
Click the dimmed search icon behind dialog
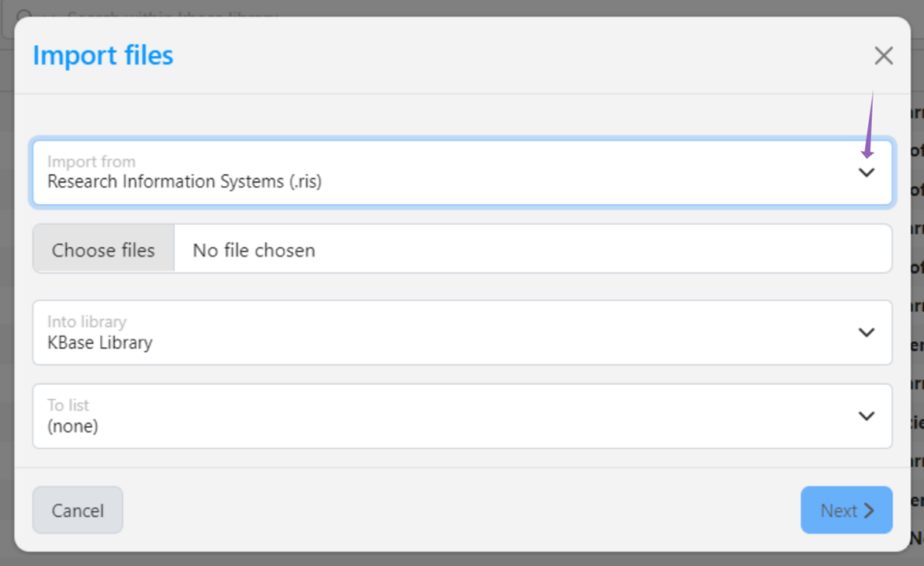click(24, 15)
